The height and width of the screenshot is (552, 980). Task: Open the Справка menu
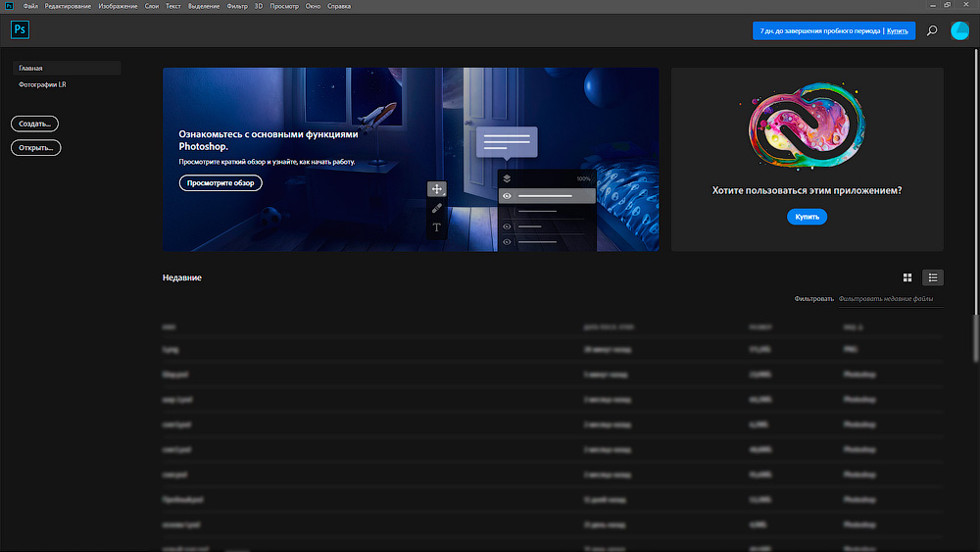tap(339, 6)
